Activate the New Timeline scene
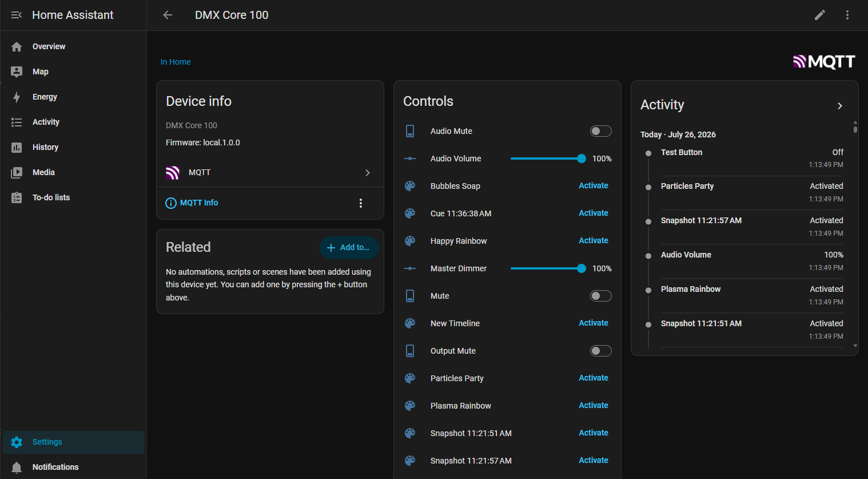 pos(594,323)
